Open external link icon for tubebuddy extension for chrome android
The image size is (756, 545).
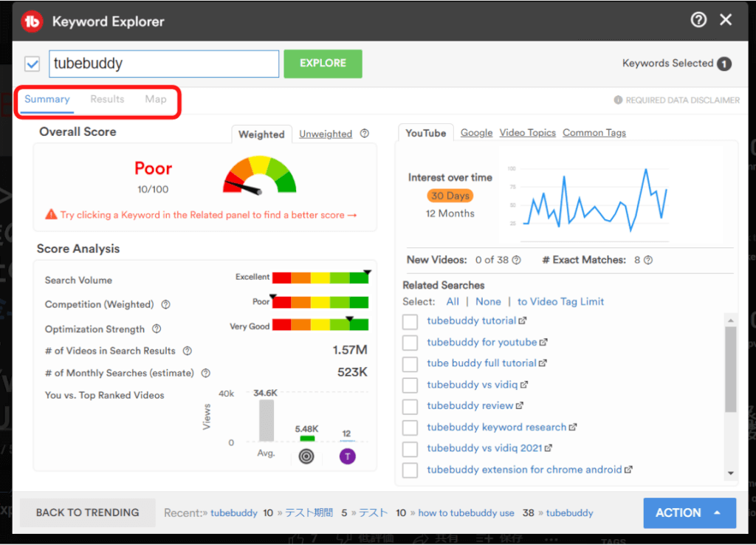click(x=628, y=469)
